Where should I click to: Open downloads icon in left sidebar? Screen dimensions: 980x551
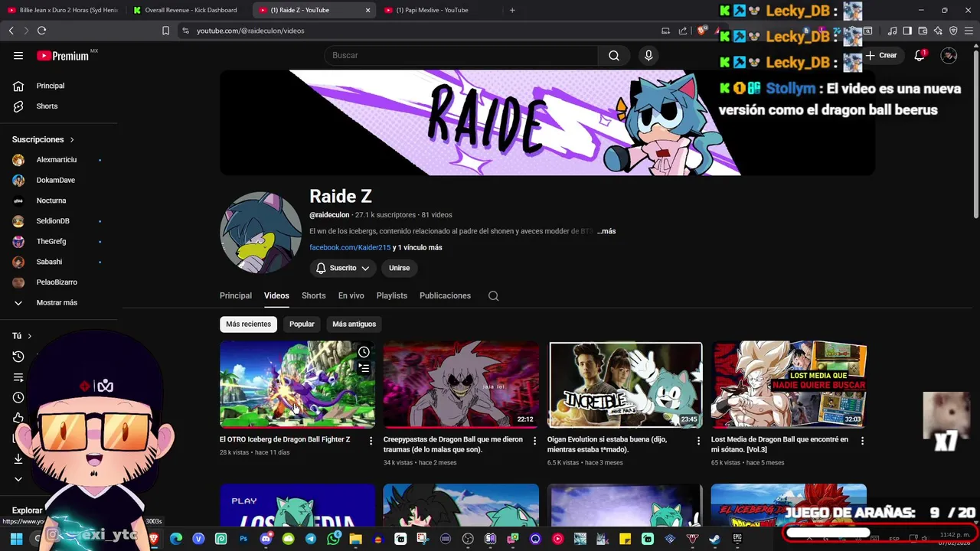(18, 458)
